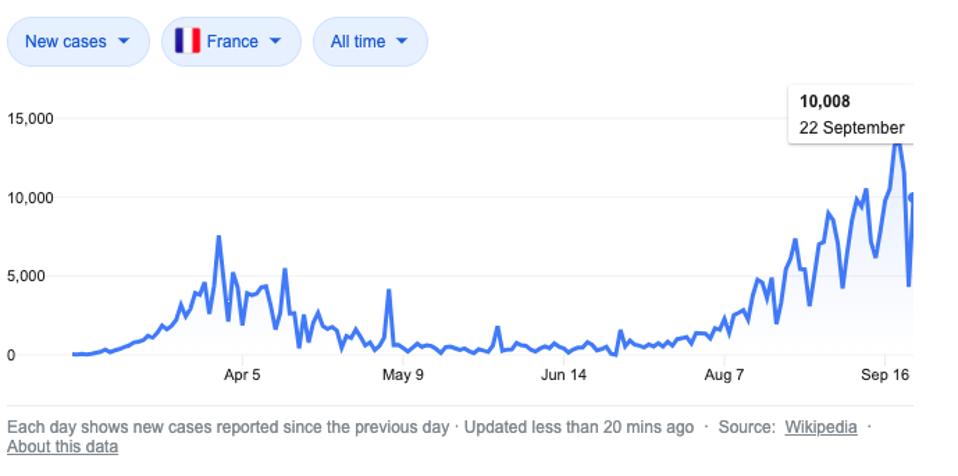Open the France country dropdown
The height and width of the screenshot is (476, 958).
tap(231, 42)
